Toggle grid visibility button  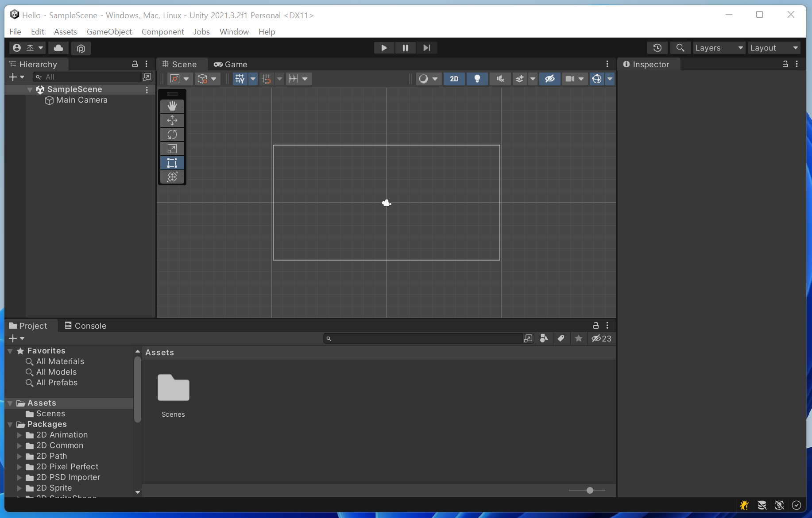tap(240, 79)
